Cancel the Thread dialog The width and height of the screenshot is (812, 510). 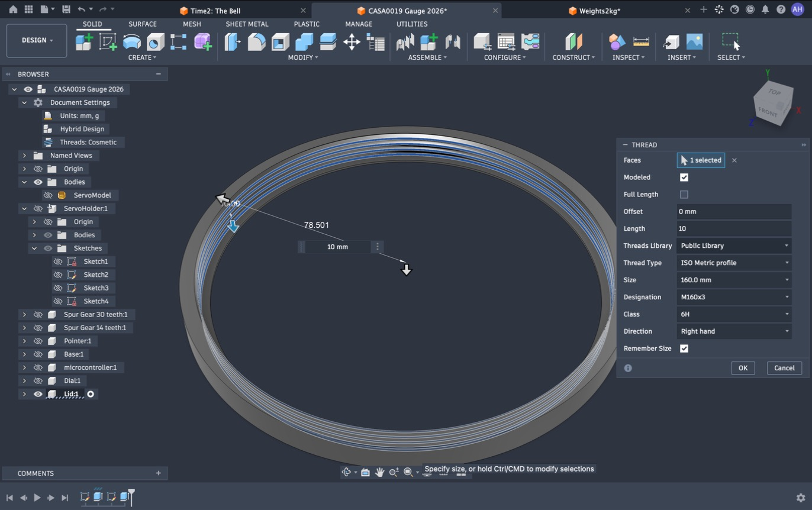pyautogui.click(x=784, y=368)
